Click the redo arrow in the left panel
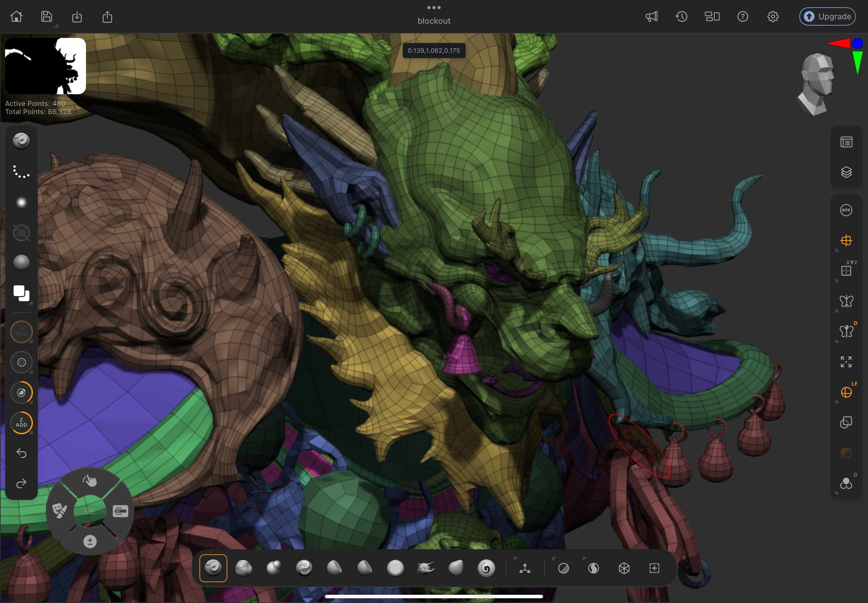The width and height of the screenshot is (868, 603). [x=21, y=483]
